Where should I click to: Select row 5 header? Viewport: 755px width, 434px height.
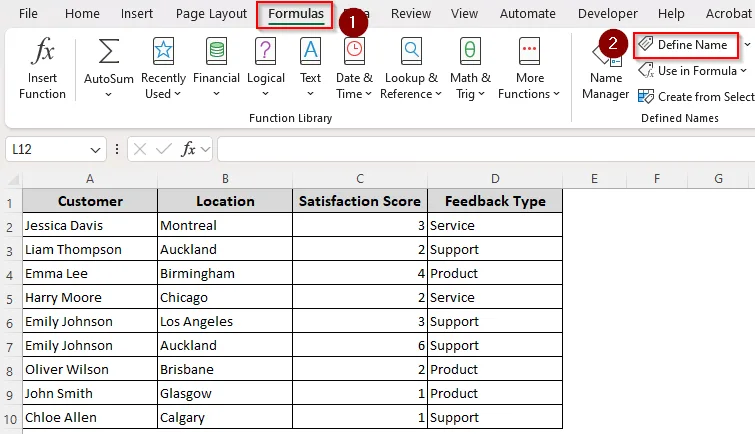tap(10, 299)
